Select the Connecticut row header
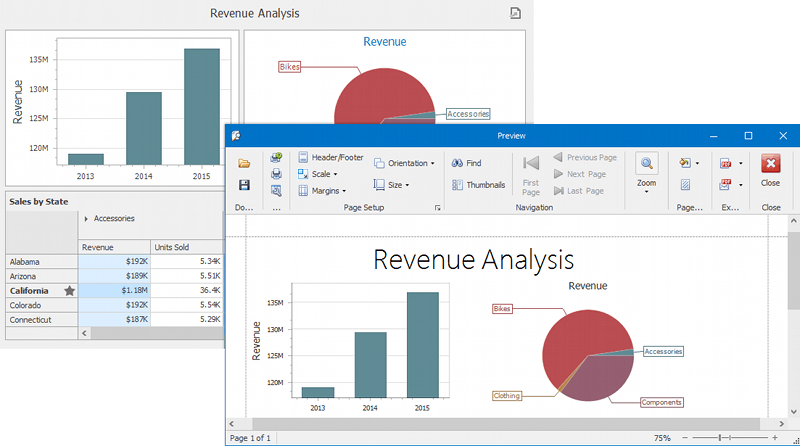This screenshot has width=800, height=446. point(41,319)
